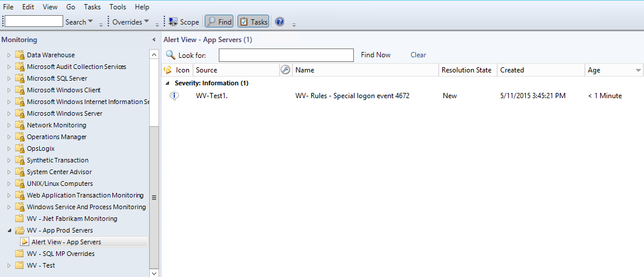Click the Operations Manager folder icon

tap(19, 137)
